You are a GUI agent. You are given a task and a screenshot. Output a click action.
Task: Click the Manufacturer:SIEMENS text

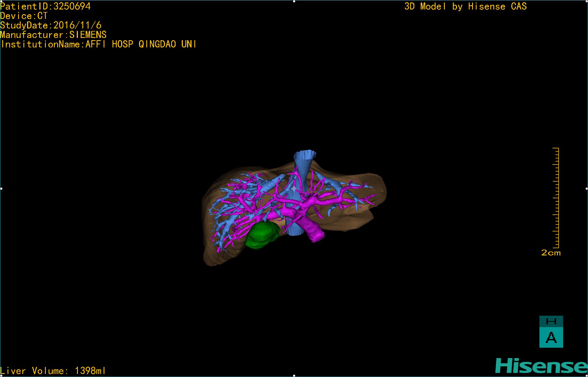coord(53,35)
